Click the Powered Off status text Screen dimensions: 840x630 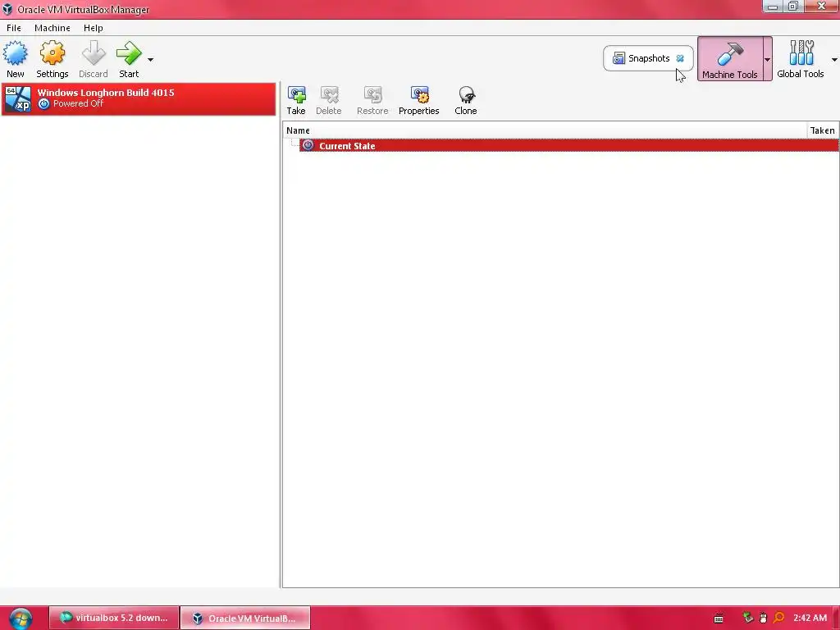coord(78,103)
